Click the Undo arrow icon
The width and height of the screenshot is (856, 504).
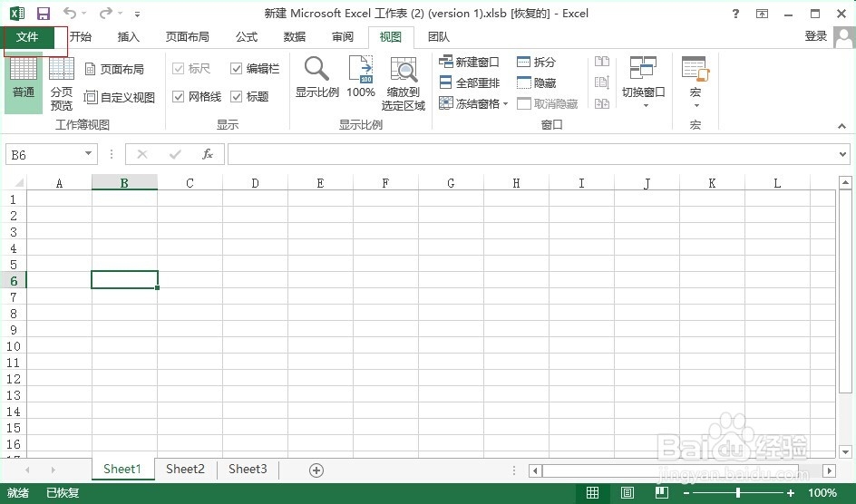coord(69,13)
